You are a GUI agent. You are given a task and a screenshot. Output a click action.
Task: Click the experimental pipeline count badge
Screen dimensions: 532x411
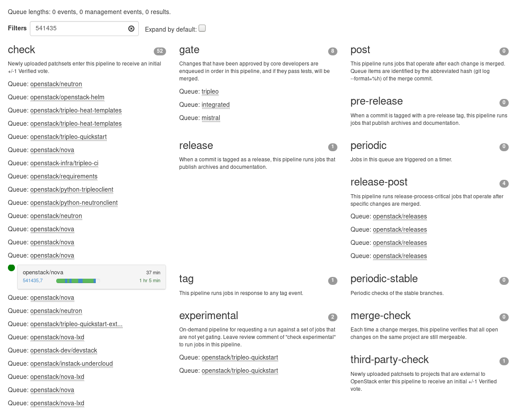click(x=333, y=317)
